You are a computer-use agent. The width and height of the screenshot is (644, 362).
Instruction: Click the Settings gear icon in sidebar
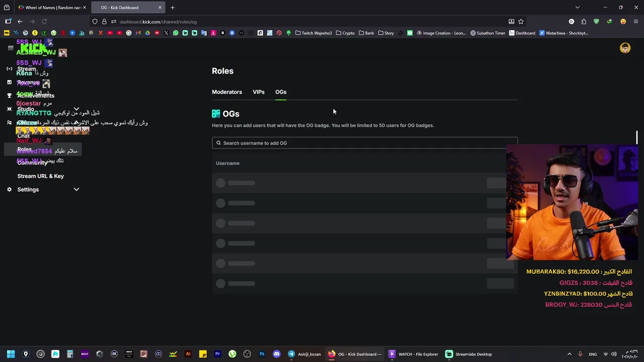click(x=9, y=190)
